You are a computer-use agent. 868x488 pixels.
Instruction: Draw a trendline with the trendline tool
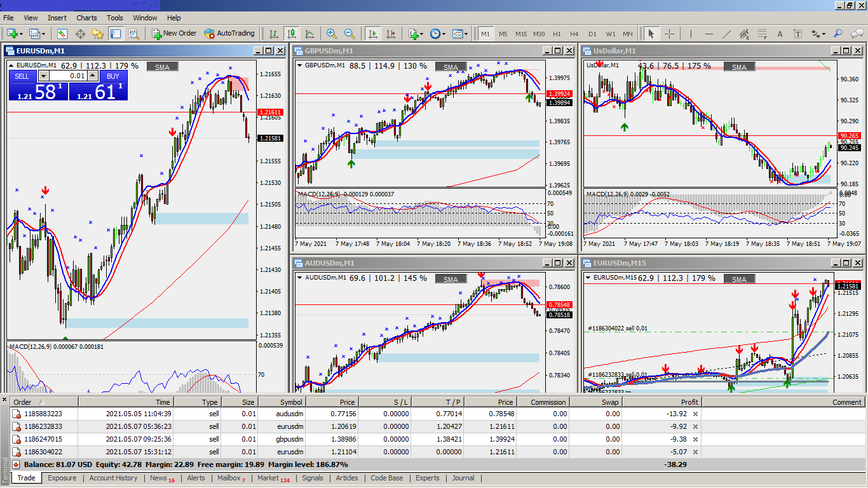[727, 34]
